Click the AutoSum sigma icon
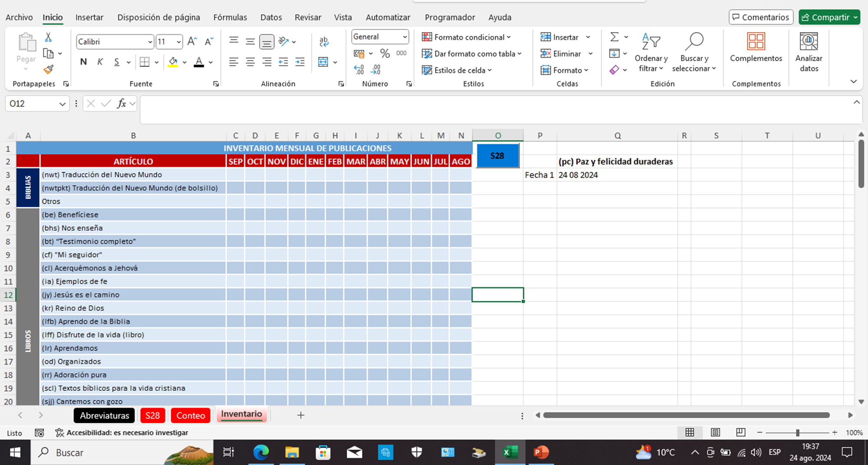 [614, 37]
